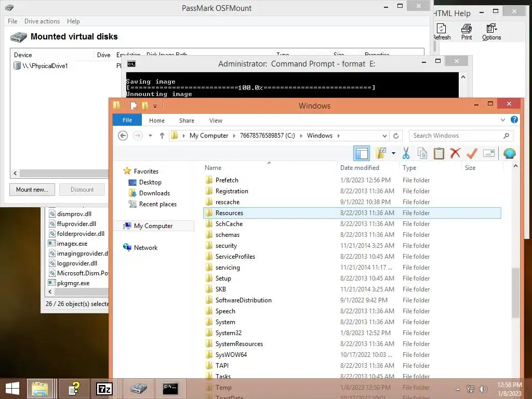This screenshot has width=532, height=399.
Task: Click the Paste clipboard icon
Action: [x=438, y=153]
